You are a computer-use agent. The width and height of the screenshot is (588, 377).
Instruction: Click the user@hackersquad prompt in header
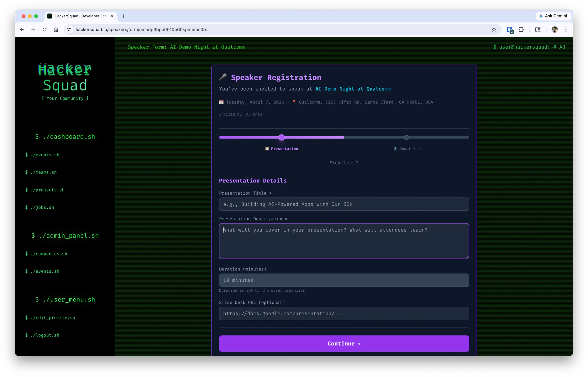[x=529, y=47]
